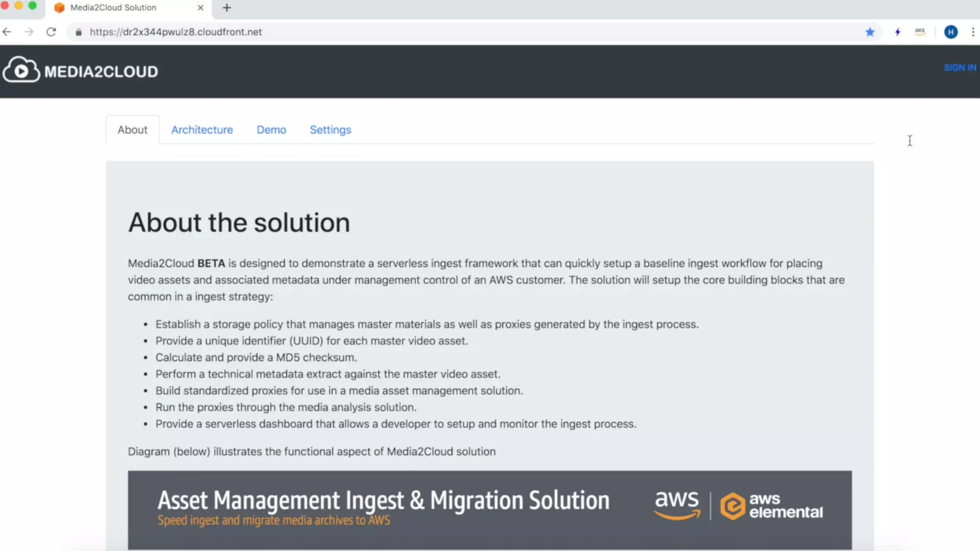Click the 'About the solution' heading

click(x=239, y=222)
